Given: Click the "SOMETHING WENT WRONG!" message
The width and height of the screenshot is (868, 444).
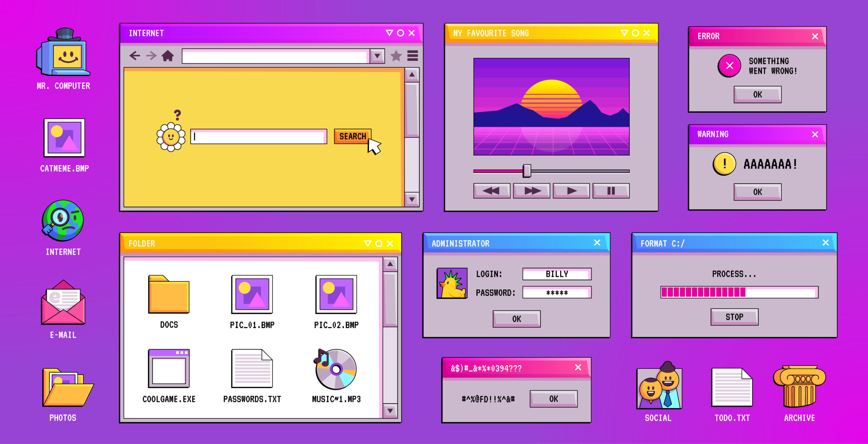Looking at the screenshot, I should pos(773,66).
